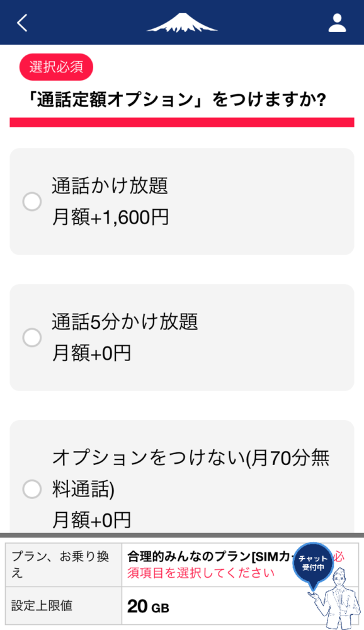Viewport: 364px width, 630px height.
Task: Open the account profile icon
Action: tap(337, 23)
